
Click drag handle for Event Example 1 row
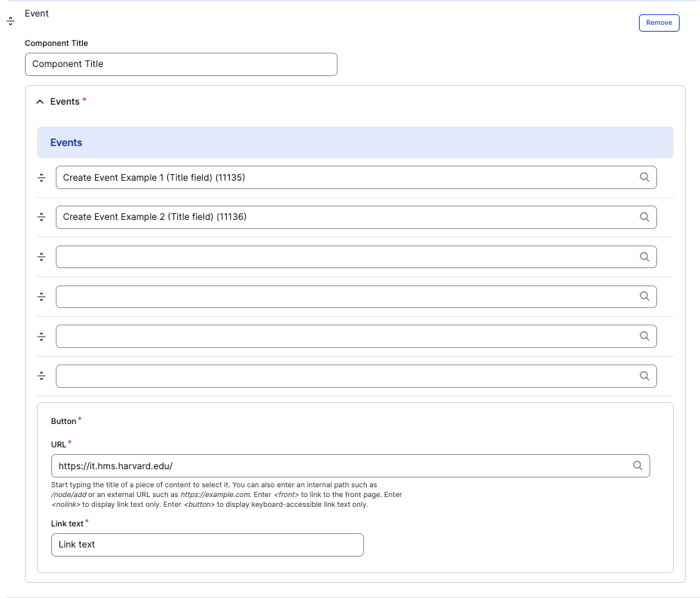click(x=41, y=178)
